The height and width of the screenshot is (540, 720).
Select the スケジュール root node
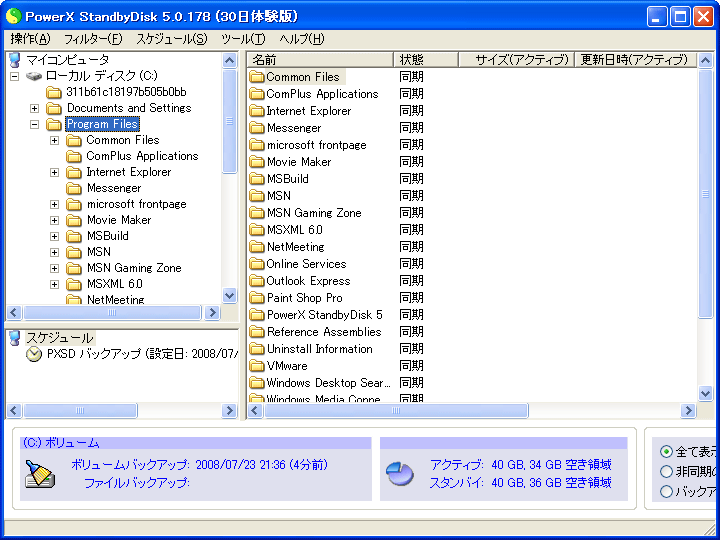point(60,338)
